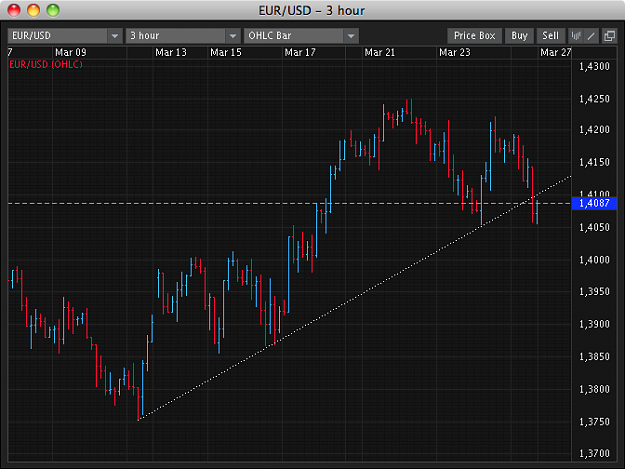This screenshot has height=469, width=625.
Task: Click the 1,3700 price axis label
Action: tap(594, 453)
